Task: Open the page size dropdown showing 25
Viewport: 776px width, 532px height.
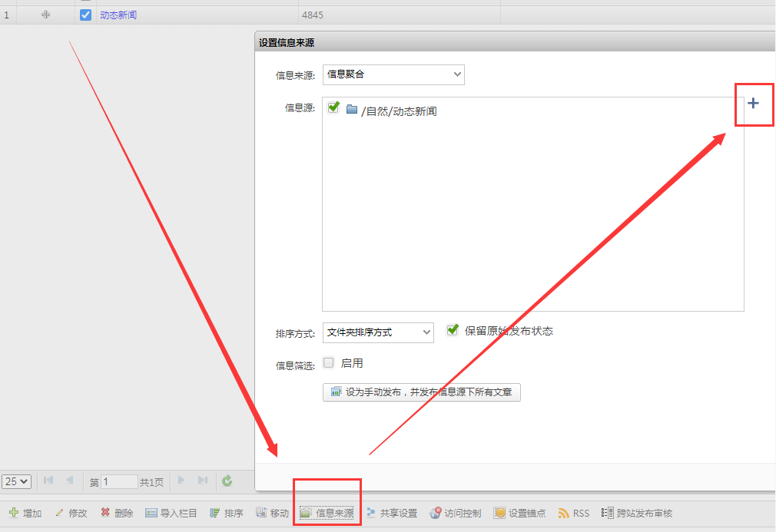Action: point(16,481)
